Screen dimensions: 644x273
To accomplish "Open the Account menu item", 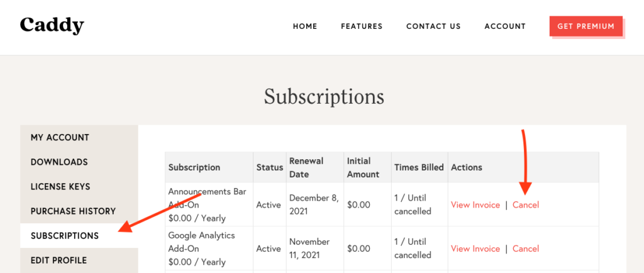I will pos(505,26).
